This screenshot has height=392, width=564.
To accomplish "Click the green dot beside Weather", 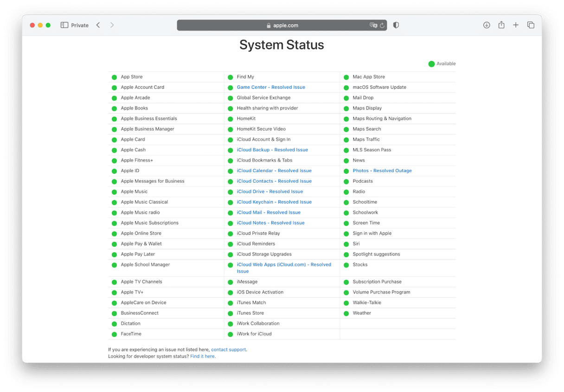I will point(346,314).
